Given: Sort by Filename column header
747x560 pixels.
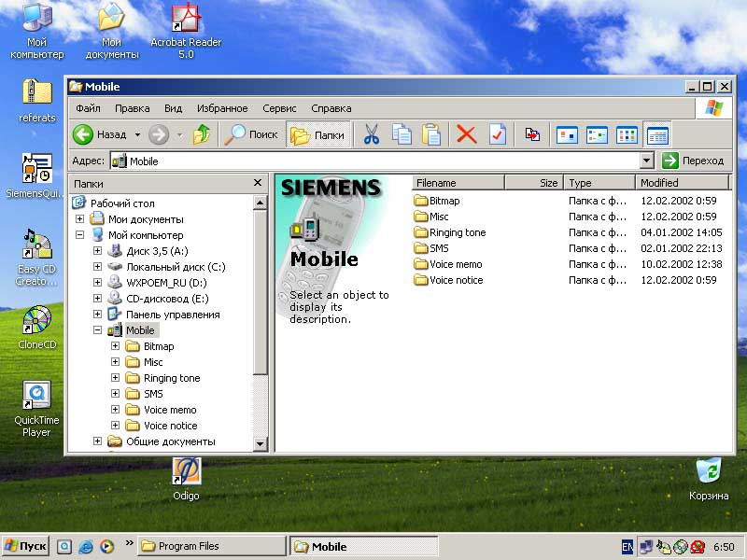Looking at the screenshot, I should pyautogui.click(x=458, y=183).
